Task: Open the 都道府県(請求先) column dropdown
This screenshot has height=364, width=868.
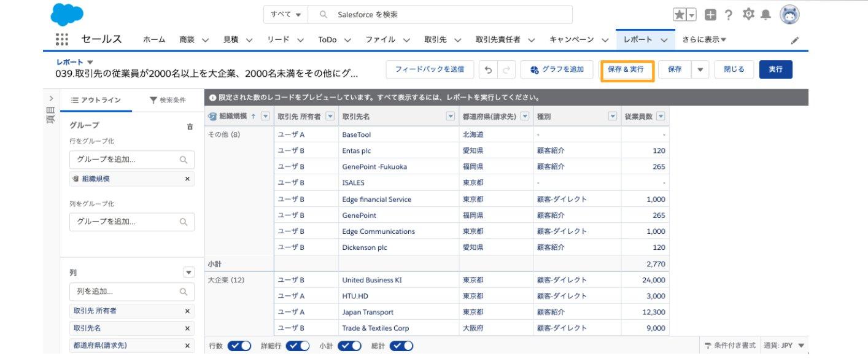Action: pos(525,116)
